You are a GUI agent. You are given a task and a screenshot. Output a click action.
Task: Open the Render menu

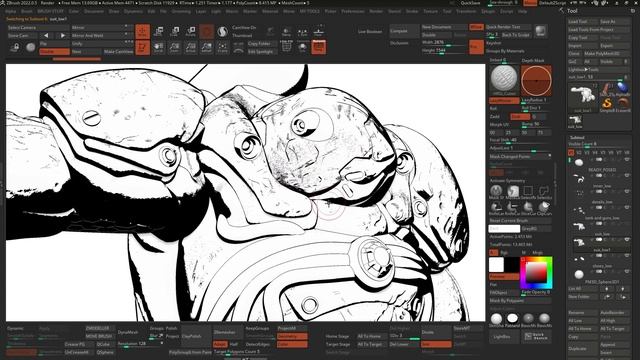pos(376,11)
